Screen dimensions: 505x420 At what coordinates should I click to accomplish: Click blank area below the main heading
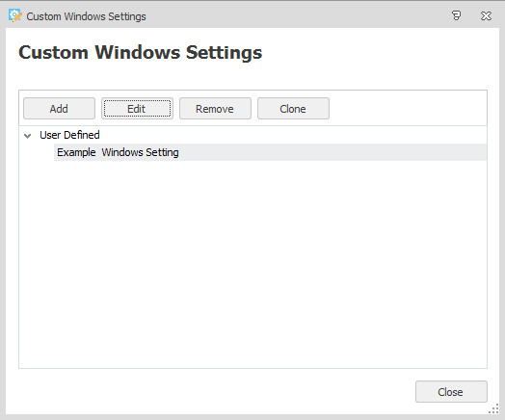pos(252,77)
